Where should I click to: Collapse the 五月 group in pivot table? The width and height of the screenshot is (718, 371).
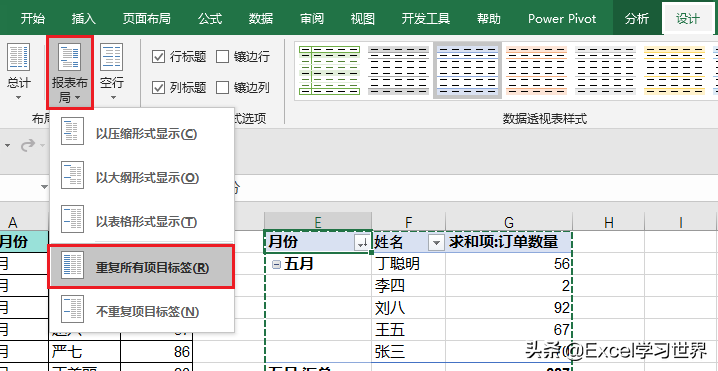coord(276,265)
